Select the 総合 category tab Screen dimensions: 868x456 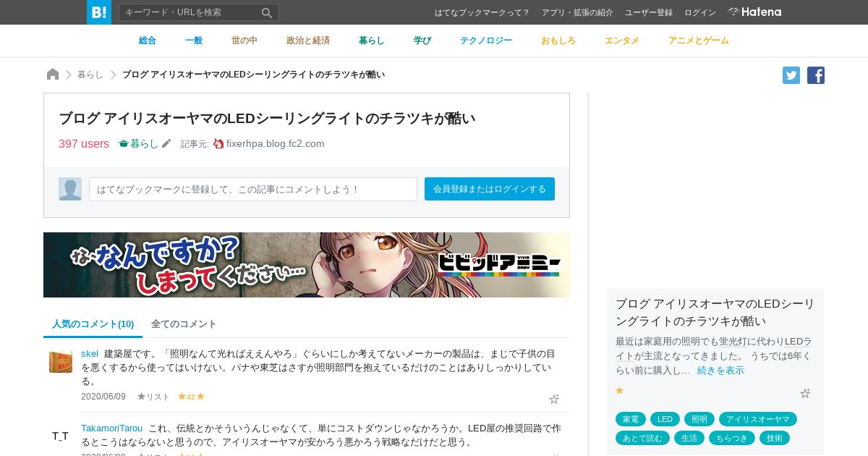pos(148,41)
